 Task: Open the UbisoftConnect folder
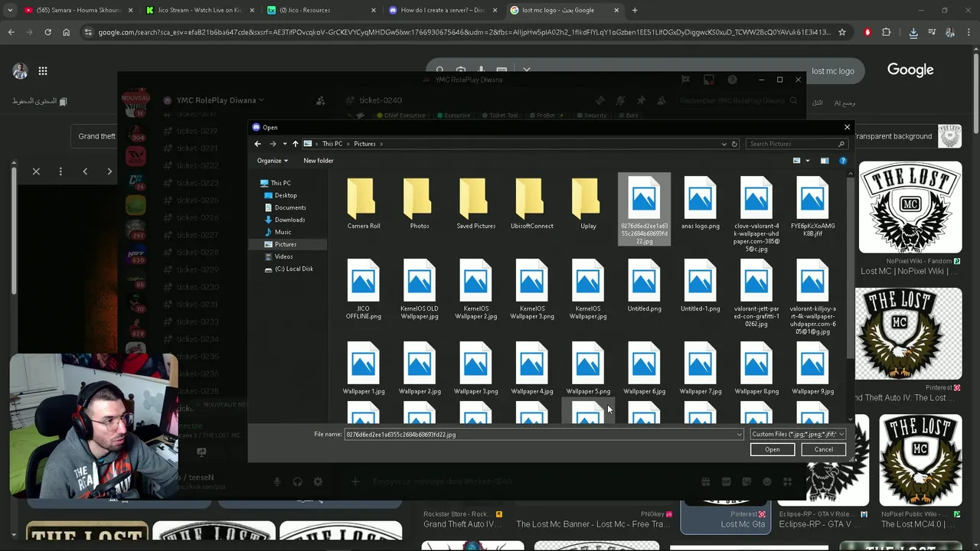click(x=531, y=204)
